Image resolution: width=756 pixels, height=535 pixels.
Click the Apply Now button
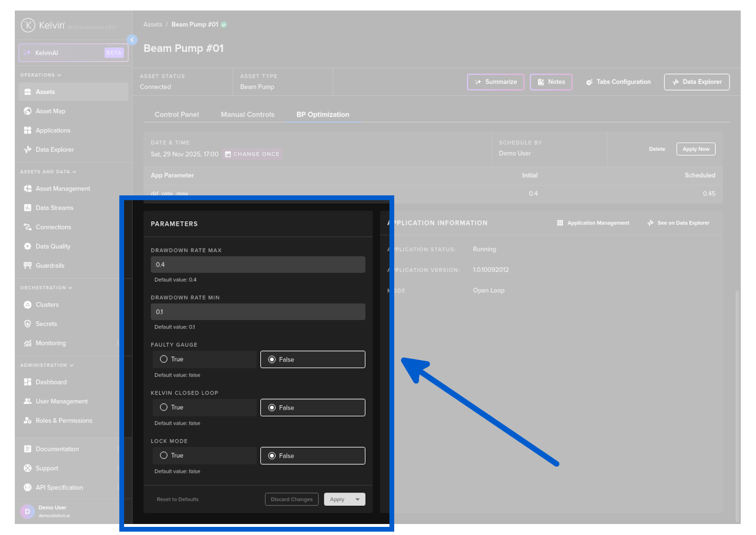(x=695, y=149)
